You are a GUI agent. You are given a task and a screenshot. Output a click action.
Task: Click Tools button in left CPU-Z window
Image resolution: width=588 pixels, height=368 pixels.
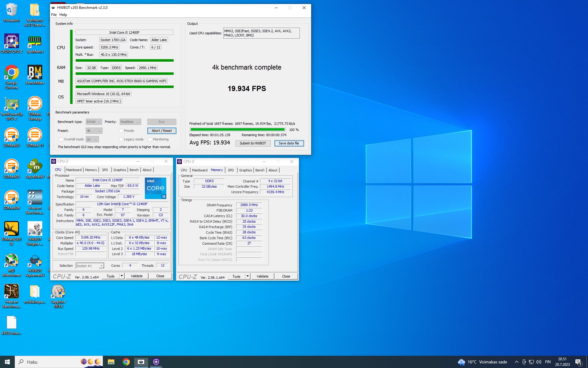(x=111, y=276)
